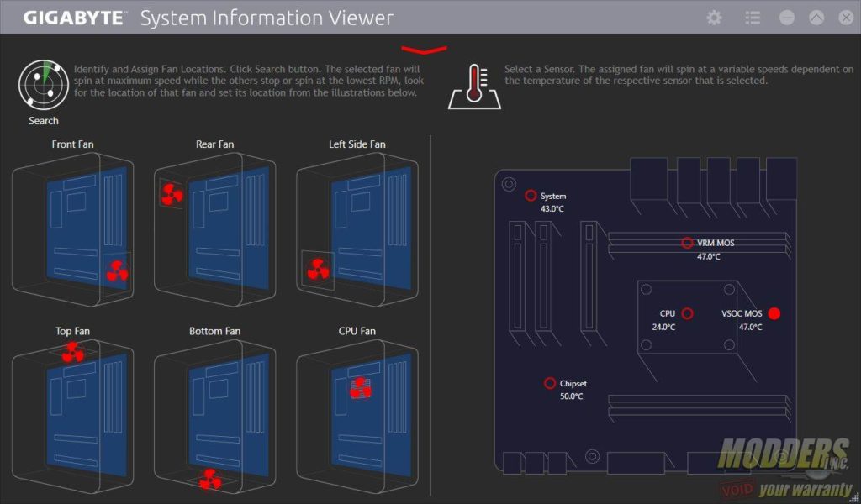Expand the red chevron at top center

pyautogui.click(x=424, y=50)
